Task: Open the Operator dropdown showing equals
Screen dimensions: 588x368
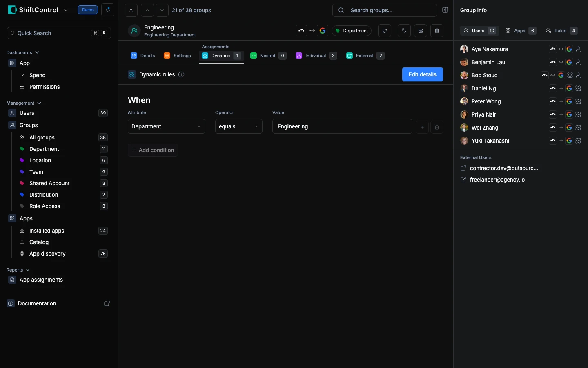Action: (x=238, y=127)
